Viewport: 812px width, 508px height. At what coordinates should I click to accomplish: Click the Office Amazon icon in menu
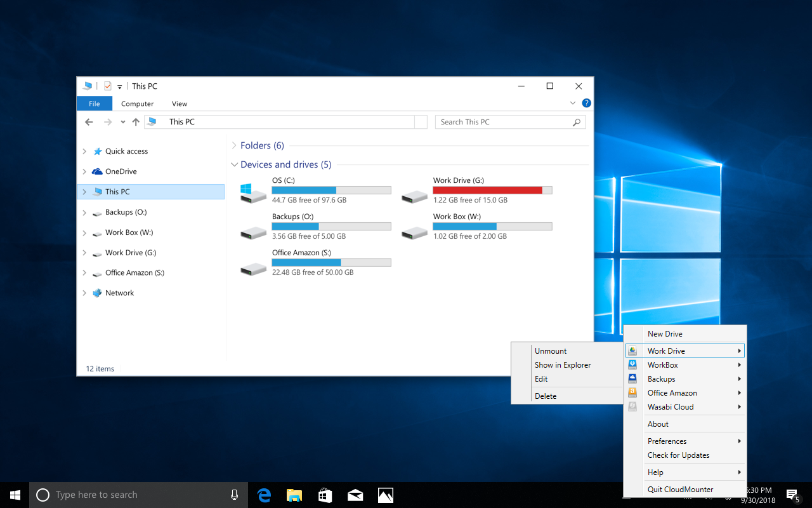pyautogui.click(x=632, y=393)
